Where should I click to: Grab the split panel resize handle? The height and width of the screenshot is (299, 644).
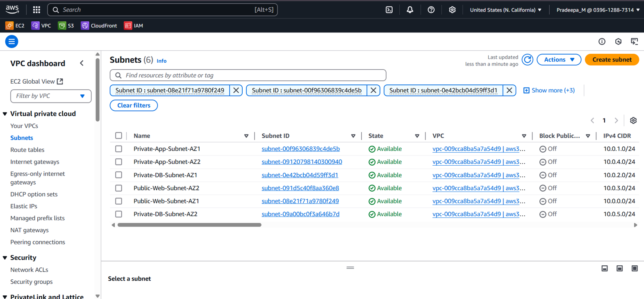(x=350, y=268)
